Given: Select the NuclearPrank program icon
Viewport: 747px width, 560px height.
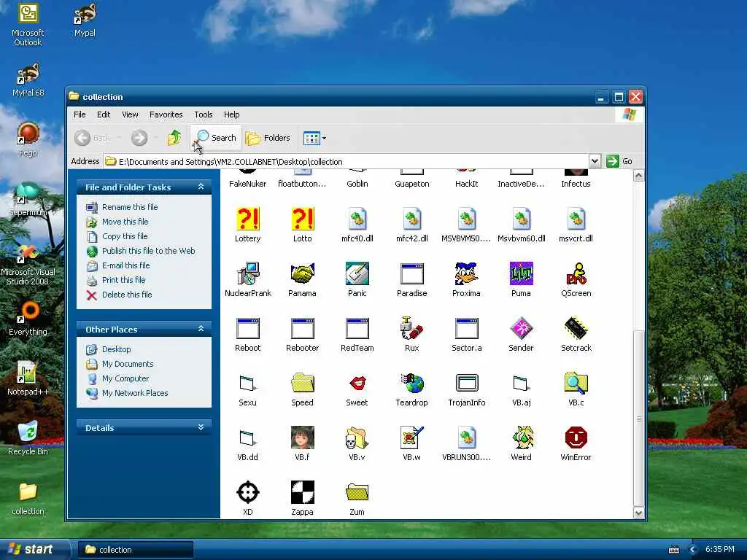Looking at the screenshot, I should click(248, 274).
